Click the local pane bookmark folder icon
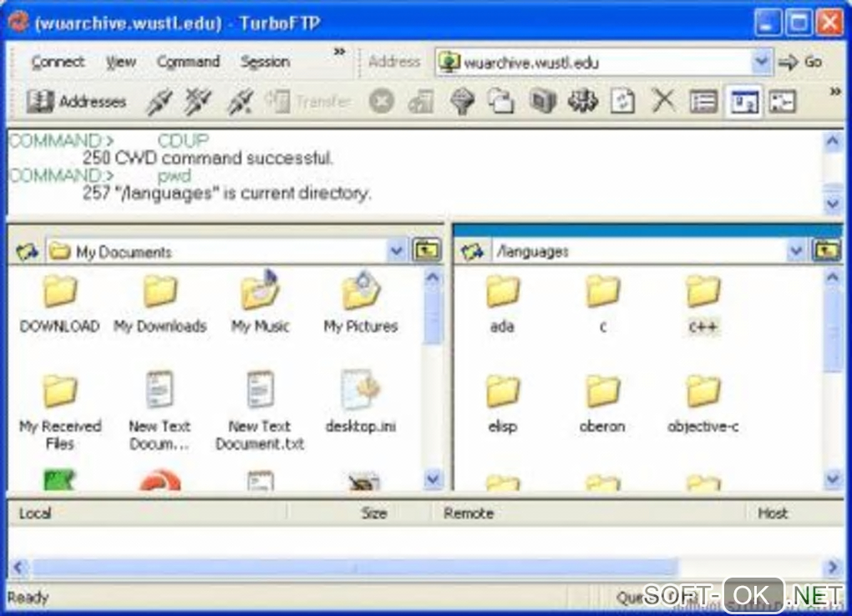Screen dimensions: 852x616 [x=28, y=251]
